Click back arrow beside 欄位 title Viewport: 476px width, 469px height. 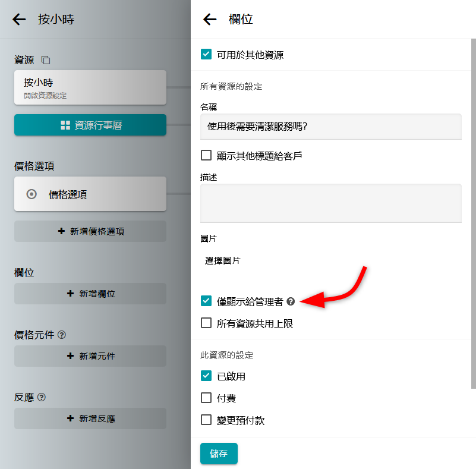point(210,20)
